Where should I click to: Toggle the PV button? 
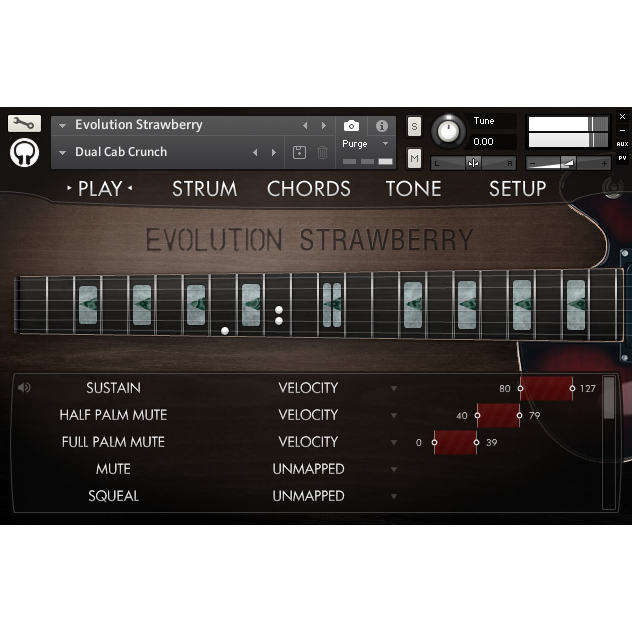[622, 158]
